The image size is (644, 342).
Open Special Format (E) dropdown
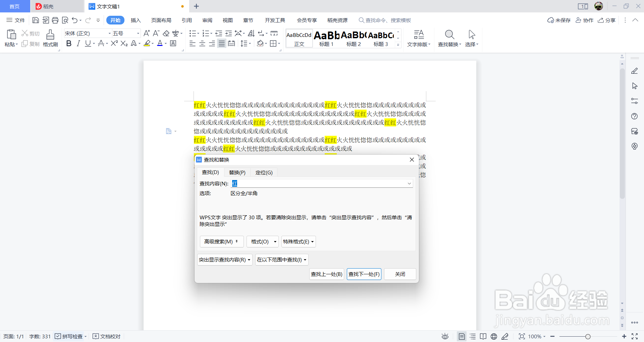299,242
